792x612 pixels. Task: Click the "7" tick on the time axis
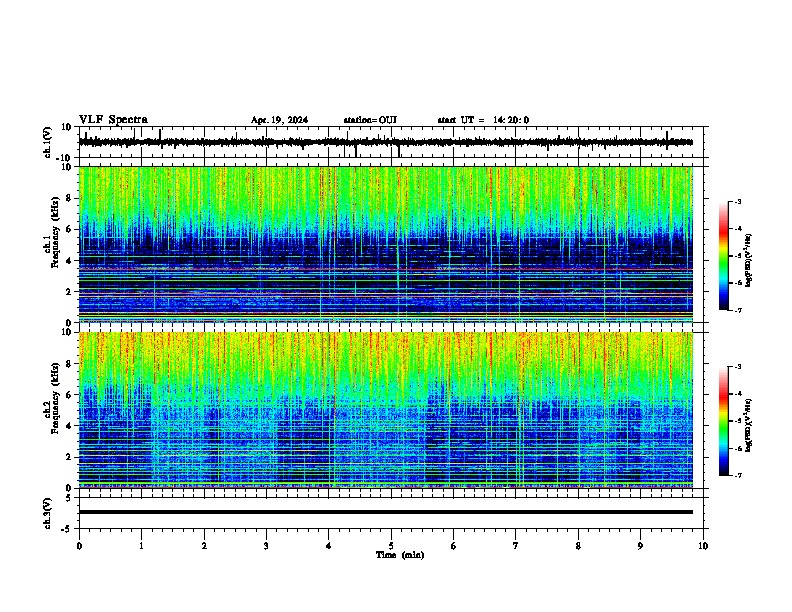click(516, 546)
